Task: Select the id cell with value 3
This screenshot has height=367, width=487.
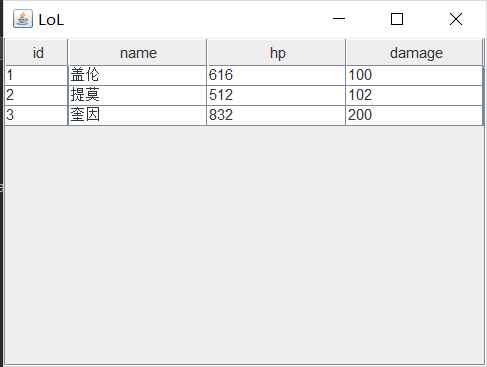Action: click(37, 115)
